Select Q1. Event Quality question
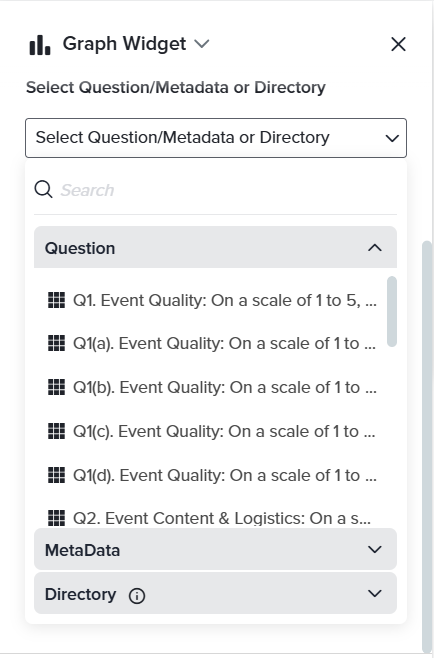The image size is (434, 658). (212, 300)
